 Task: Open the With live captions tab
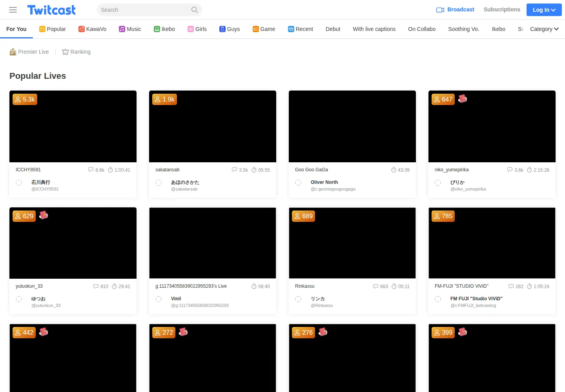374,29
